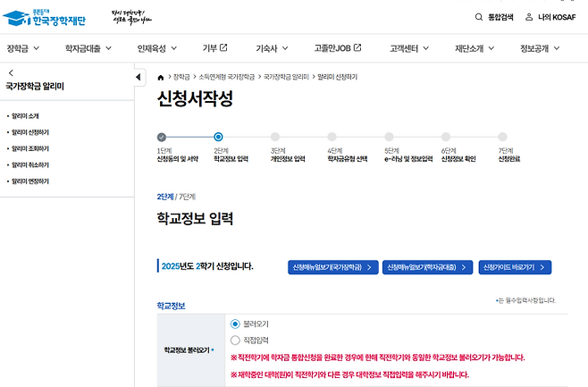The height and width of the screenshot is (387, 588).
Task: Click the 학교정보 section heading
Action: click(x=171, y=306)
